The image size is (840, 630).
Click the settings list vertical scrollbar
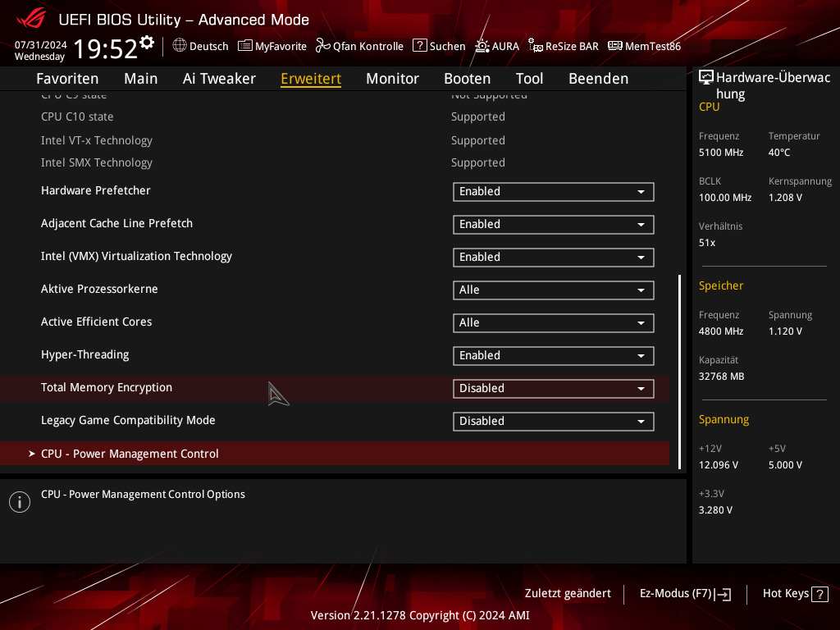pyautogui.click(x=679, y=372)
